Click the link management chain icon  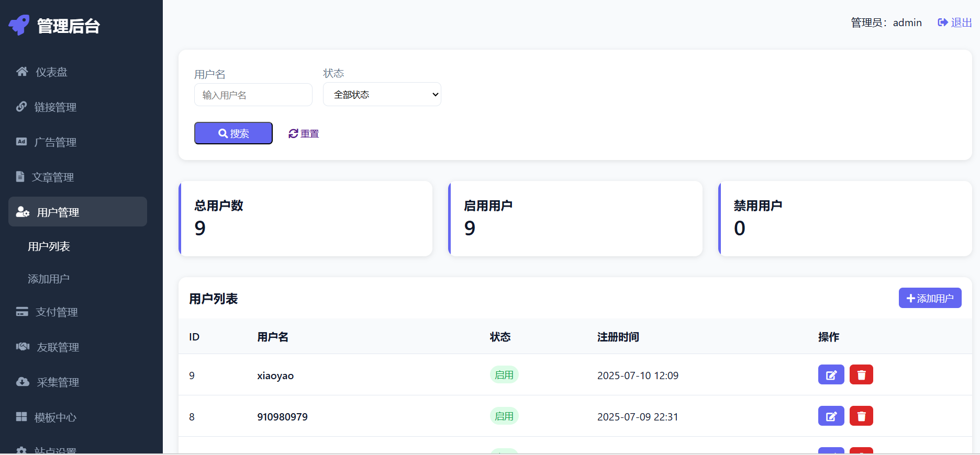pyautogui.click(x=21, y=107)
